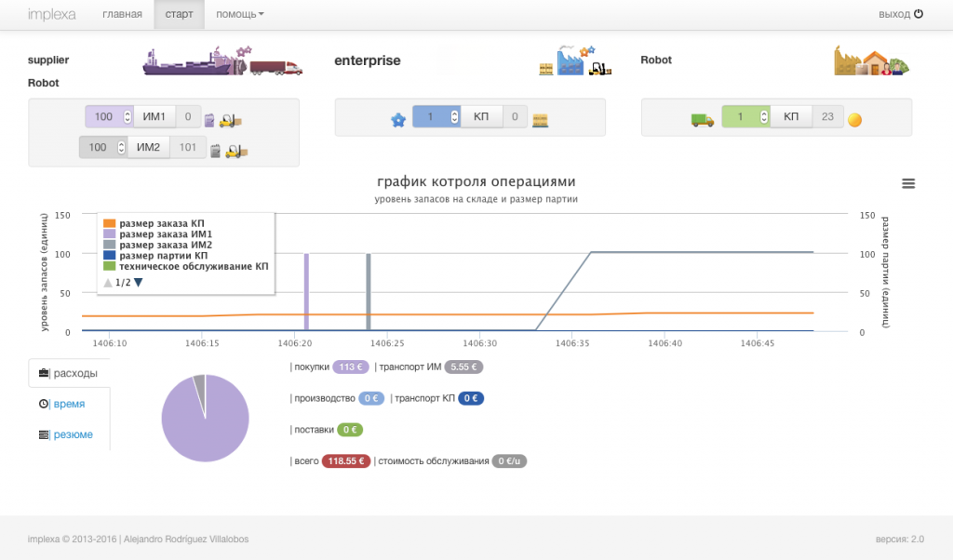Image resolution: width=953 pixels, height=560 pixels.
Task: Click the coin icon in the Robot panel
Action: (x=853, y=117)
